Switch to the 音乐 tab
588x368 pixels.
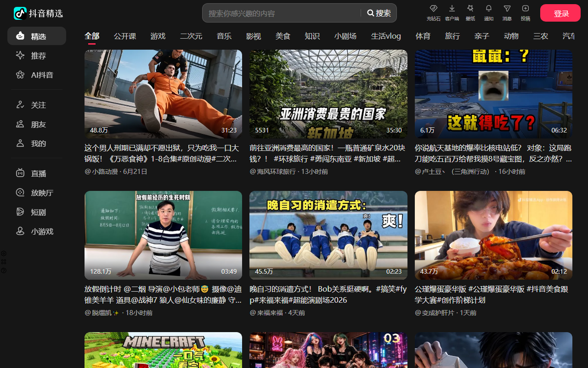(x=224, y=36)
